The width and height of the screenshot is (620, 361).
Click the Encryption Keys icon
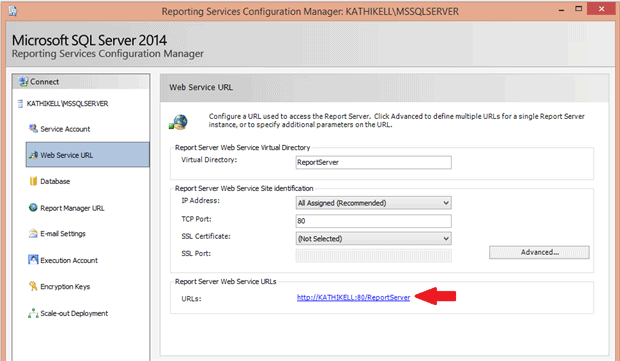tap(33, 286)
